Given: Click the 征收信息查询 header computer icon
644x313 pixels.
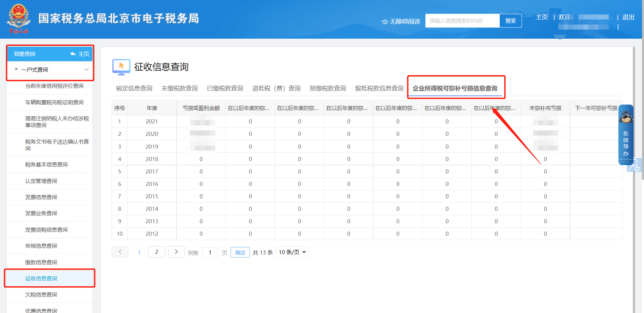Looking at the screenshot, I should click(121, 67).
